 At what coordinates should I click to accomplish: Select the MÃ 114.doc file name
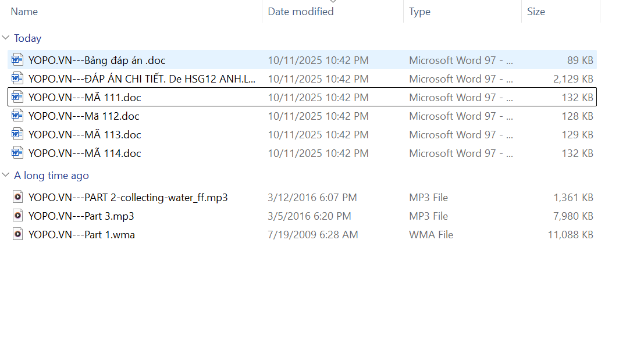pos(84,153)
